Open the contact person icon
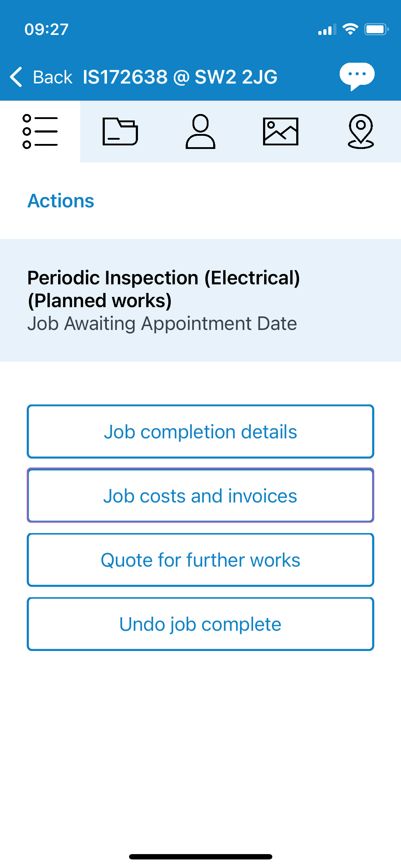 click(x=200, y=131)
